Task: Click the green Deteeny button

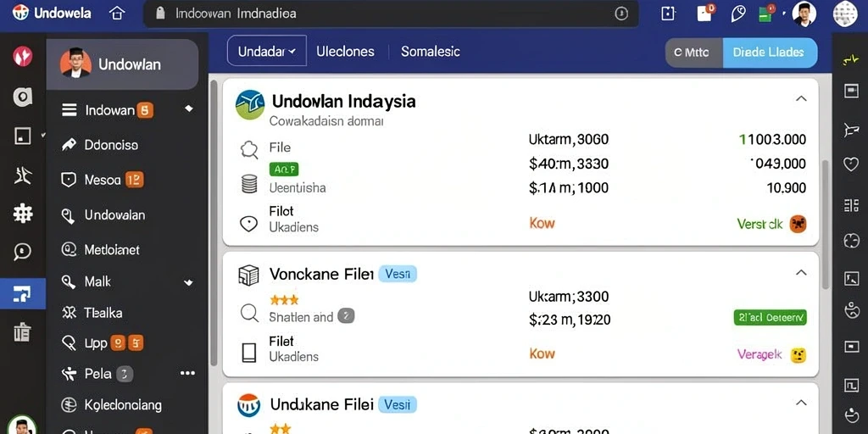Action: pyautogui.click(x=770, y=317)
